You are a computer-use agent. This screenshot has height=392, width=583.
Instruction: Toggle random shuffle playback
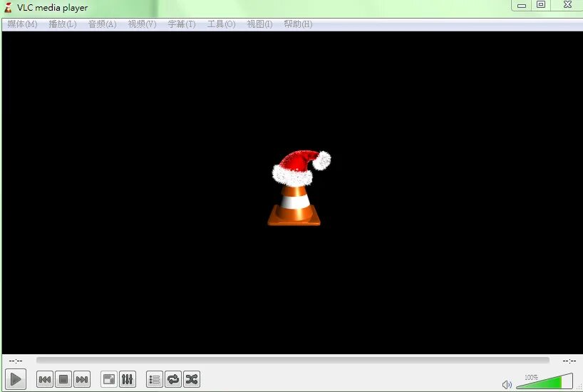pyautogui.click(x=192, y=379)
